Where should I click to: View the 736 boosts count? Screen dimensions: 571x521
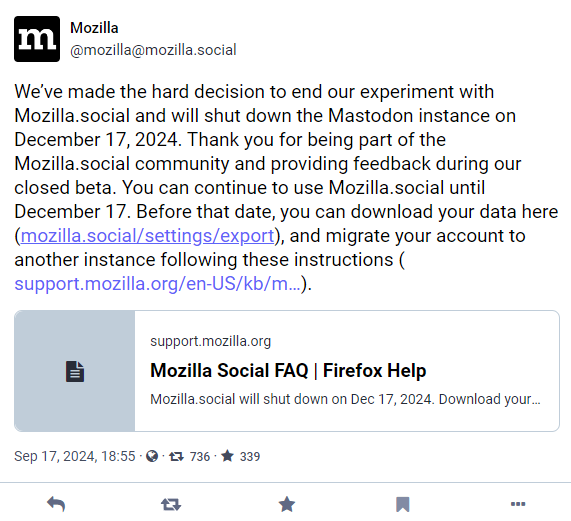tap(200, 457)
